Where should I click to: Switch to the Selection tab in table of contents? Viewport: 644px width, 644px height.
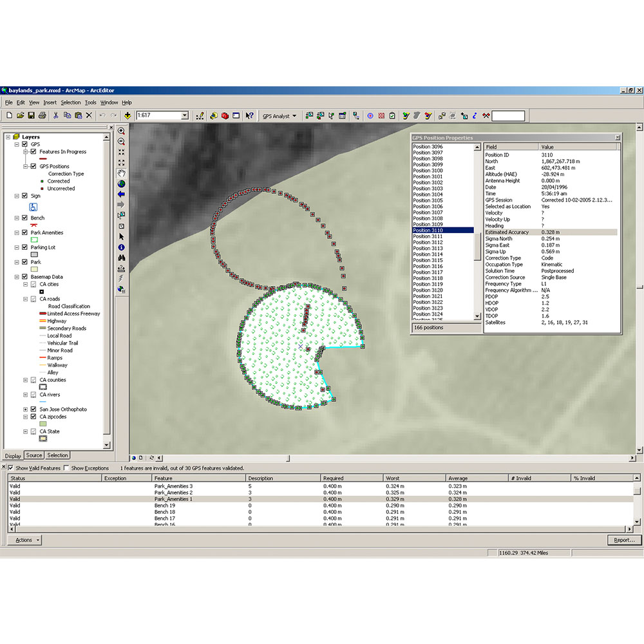[x=57, y=455]
